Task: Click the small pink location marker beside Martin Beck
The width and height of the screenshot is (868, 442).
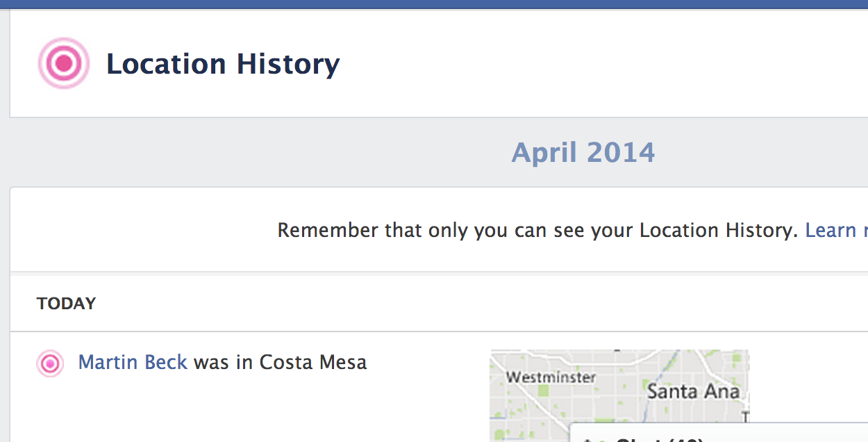Action: coord(50,363)
